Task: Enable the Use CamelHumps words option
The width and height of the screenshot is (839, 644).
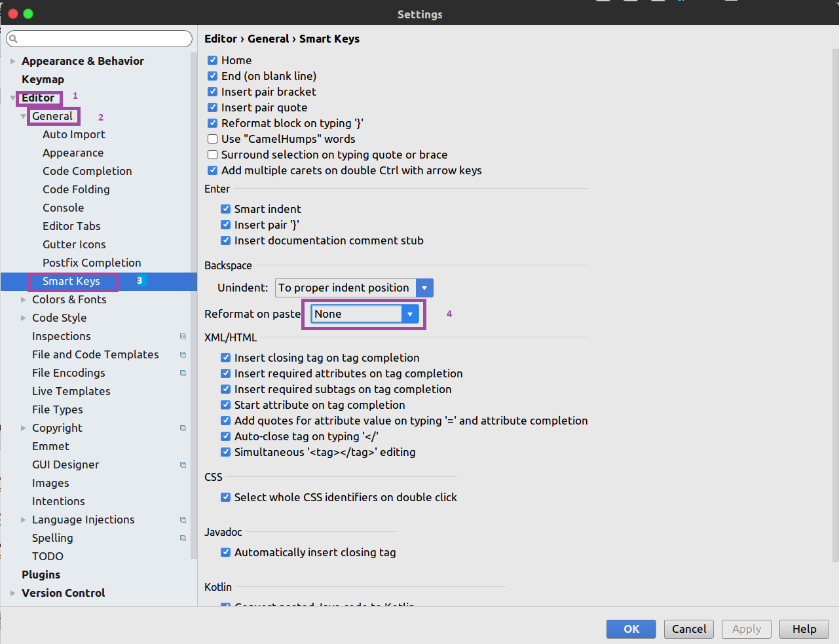Action: click(212, 139)
